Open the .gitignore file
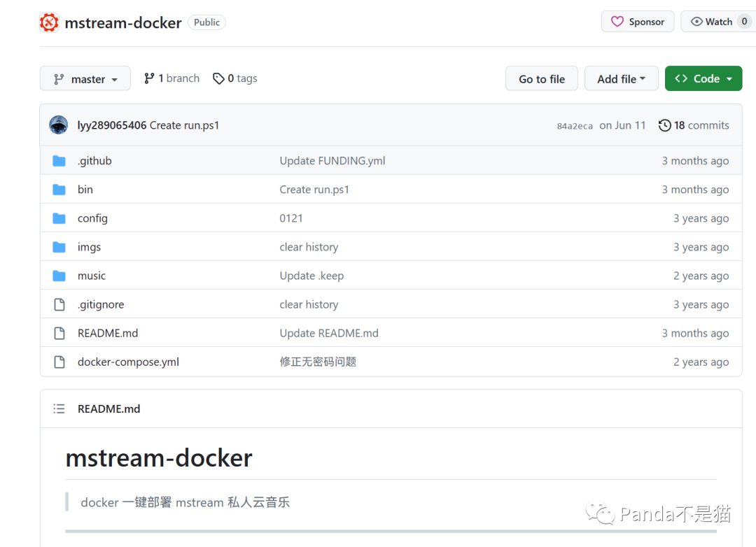The width and height of the screenshot is (756, 547). click(101, 304)
